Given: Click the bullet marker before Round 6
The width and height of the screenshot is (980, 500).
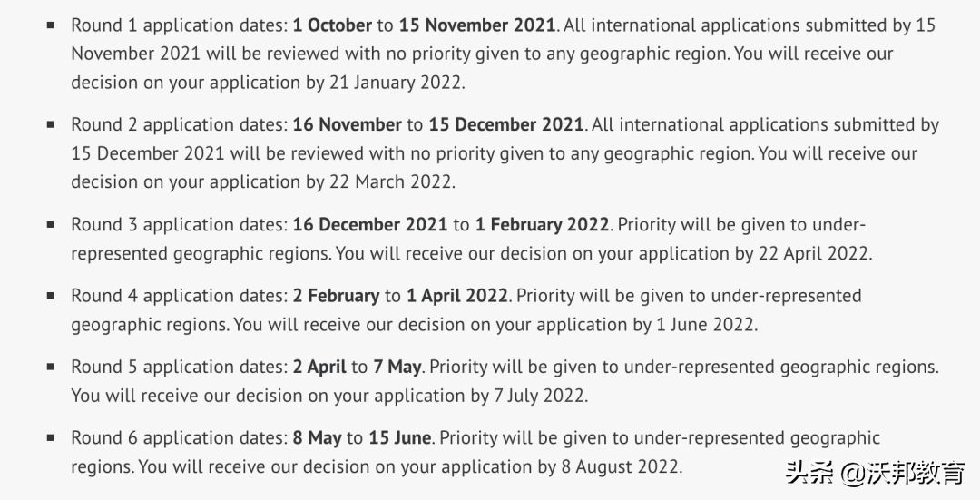Looking at the screenshot, I should point(51,437).
